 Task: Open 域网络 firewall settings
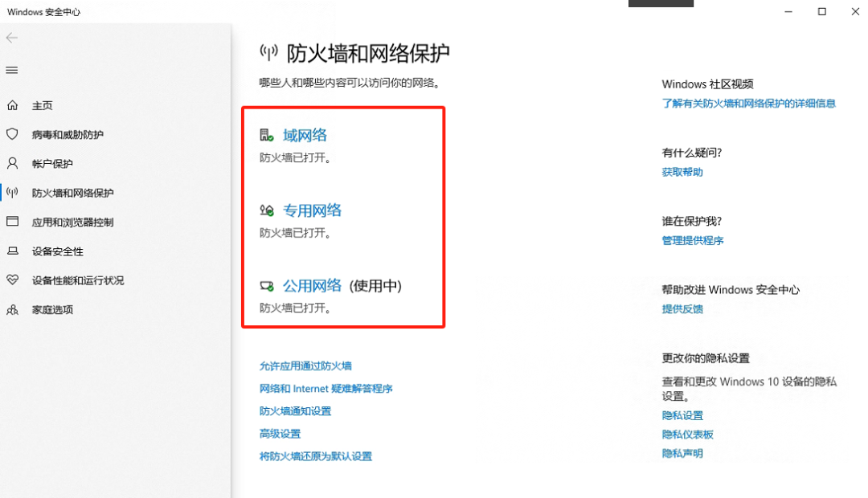click(x=305, y=135)
